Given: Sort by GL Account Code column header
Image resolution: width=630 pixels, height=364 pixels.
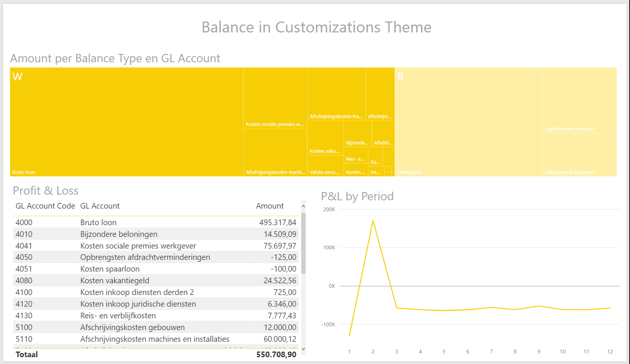Looking at the screenshot, I should (45, 206).
